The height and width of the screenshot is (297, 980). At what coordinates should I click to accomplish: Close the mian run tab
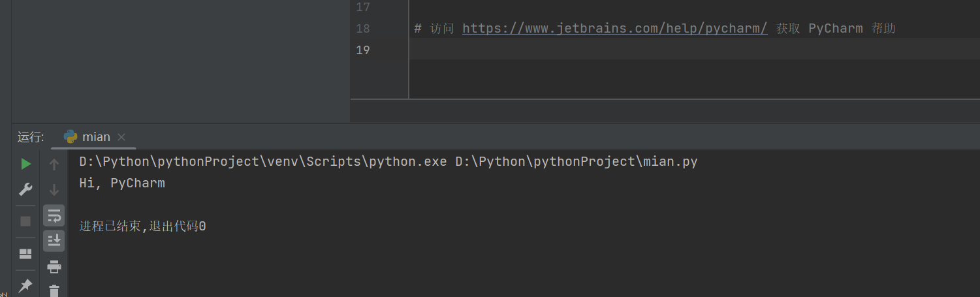click(121, 137)
